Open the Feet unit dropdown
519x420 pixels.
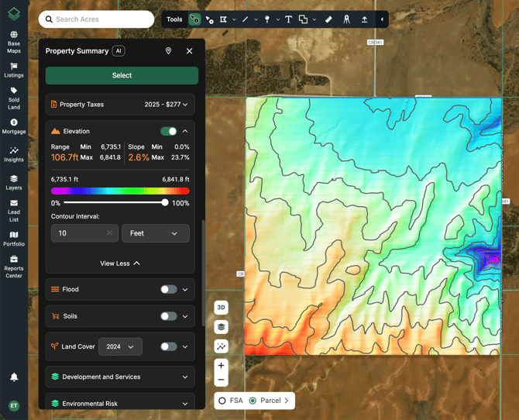(155, 233)
